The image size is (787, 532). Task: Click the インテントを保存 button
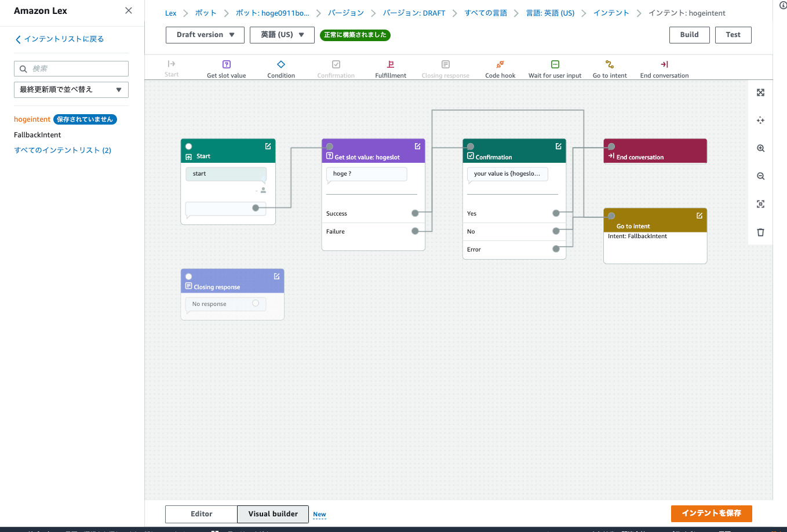(x=711, y=513)
